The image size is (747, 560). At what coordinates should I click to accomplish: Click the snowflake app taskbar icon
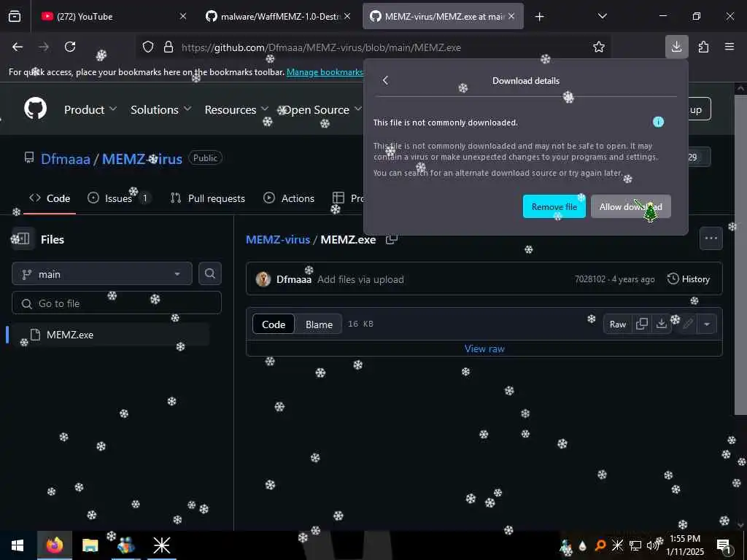tap(161, 545)
